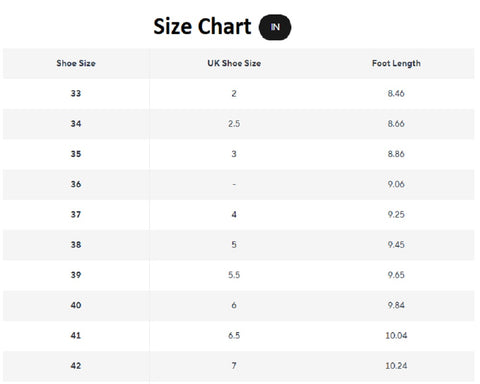Click shoe size 40 row label
The image size is (480, 384).
76,305
